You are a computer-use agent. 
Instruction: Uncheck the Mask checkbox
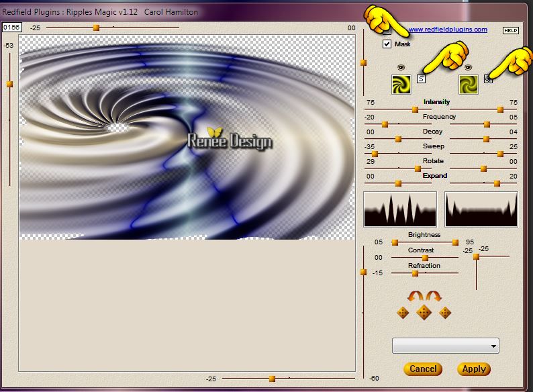pyautogui.click(x=387, y=44)
